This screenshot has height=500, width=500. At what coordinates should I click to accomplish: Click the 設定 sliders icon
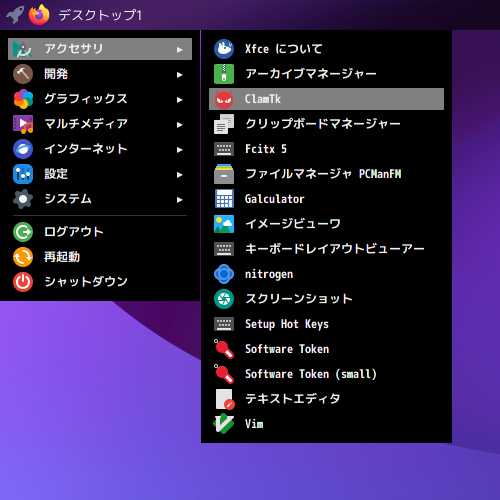[x=23, y=174]
